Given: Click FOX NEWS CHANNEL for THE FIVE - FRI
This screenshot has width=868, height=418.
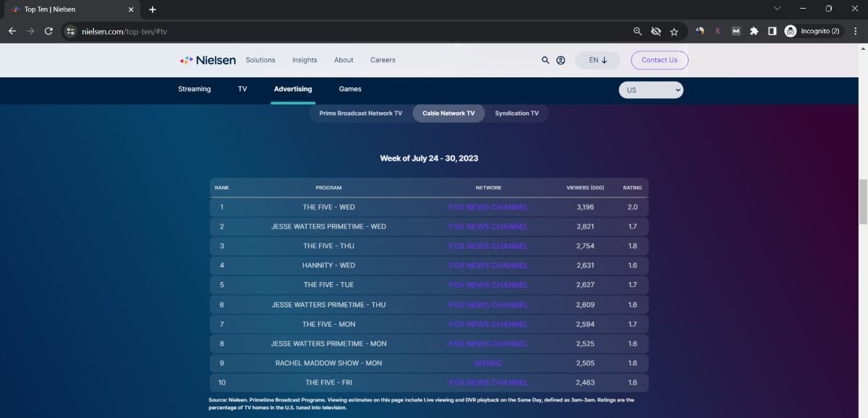Looking at the screenshot, I should click(489, 383).
